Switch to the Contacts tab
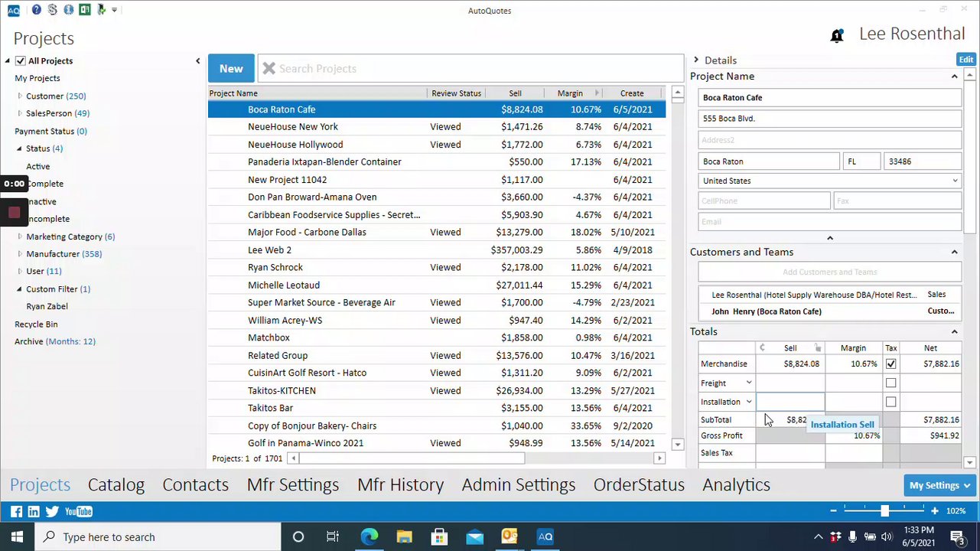Screen dimensions: 980x551 point(196,485)
